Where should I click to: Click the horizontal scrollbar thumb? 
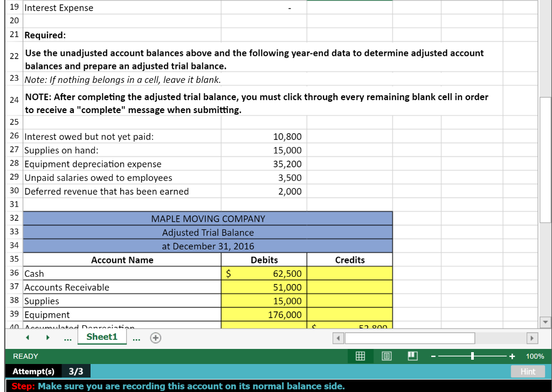point(410,338)
